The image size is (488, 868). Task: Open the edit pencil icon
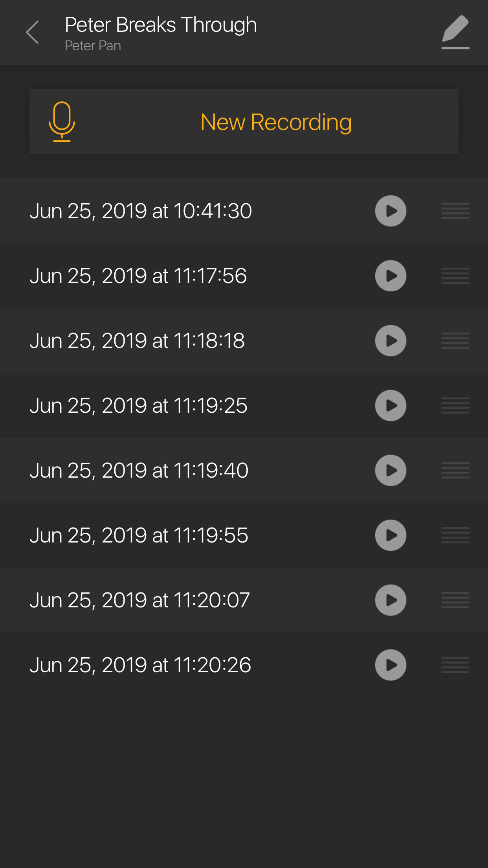[455, 32]
